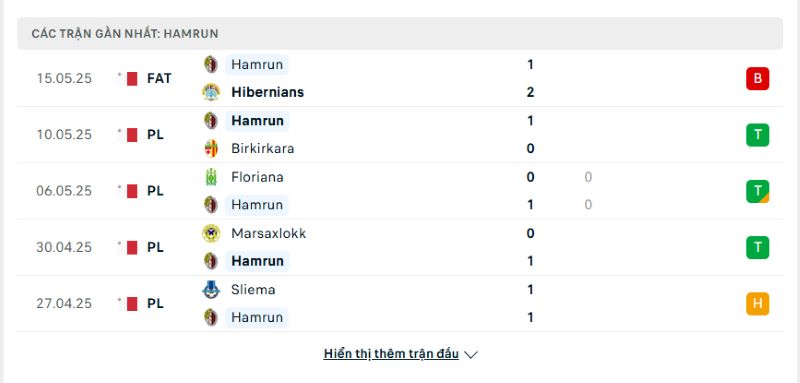Open the FAT competition label

click(x=159, y=79)
